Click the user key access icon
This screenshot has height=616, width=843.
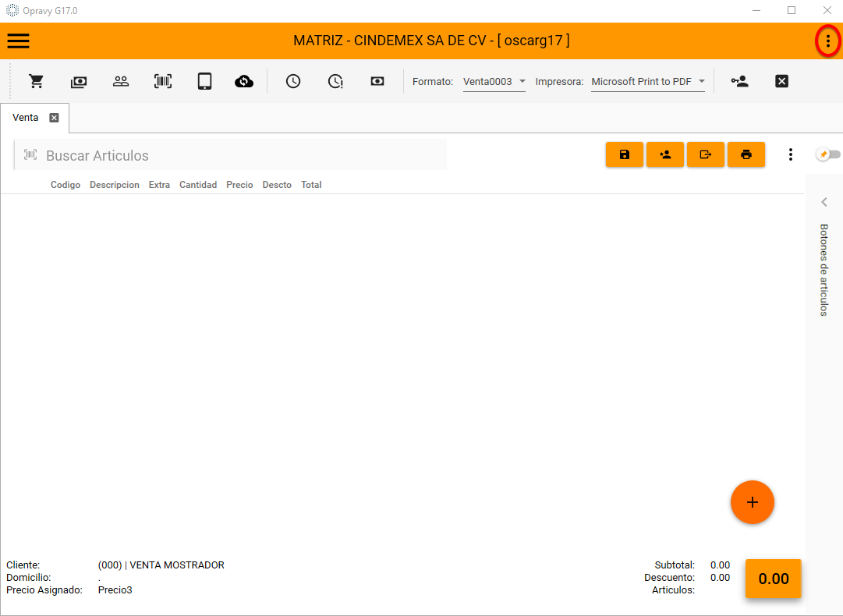point(740,81)
